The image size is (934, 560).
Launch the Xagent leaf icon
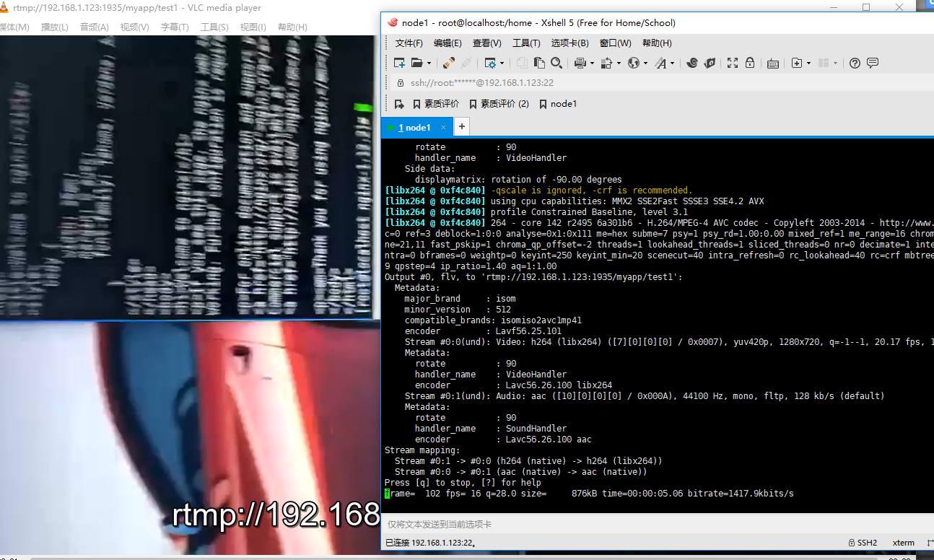tap(710, 63)
